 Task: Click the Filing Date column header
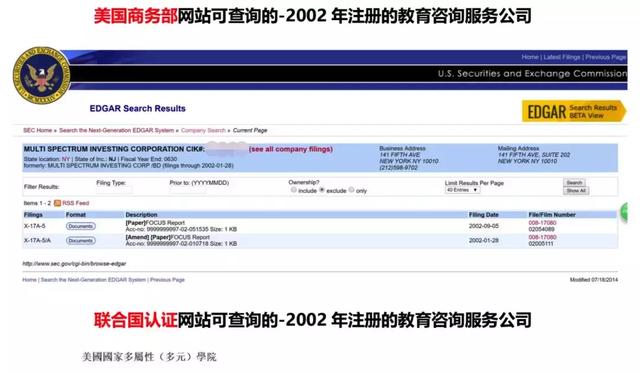point(484,215)
